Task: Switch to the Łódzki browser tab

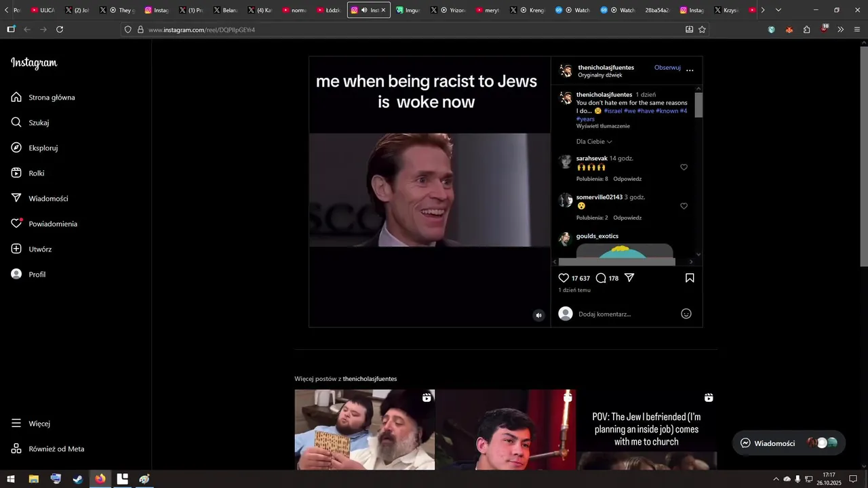Action: (x=329, y=10)
